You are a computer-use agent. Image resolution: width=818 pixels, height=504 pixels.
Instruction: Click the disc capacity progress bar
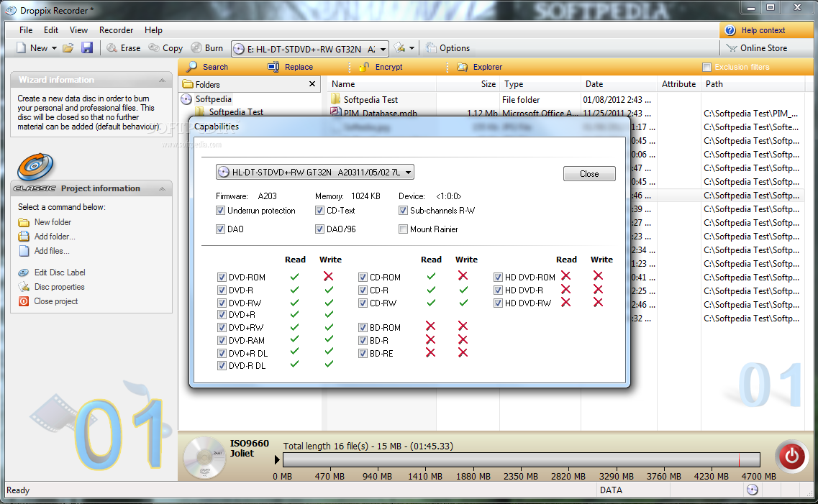(x=521, y=459)
